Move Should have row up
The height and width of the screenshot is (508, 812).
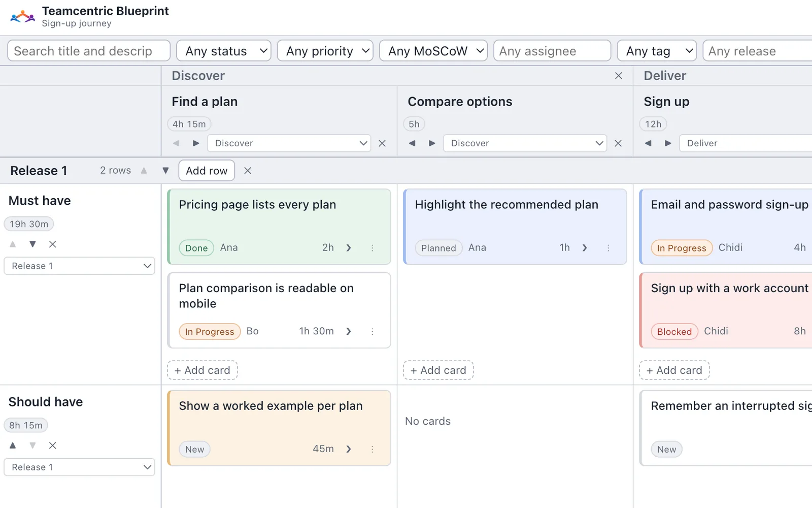pyautogui.click(x=13, y=446)
